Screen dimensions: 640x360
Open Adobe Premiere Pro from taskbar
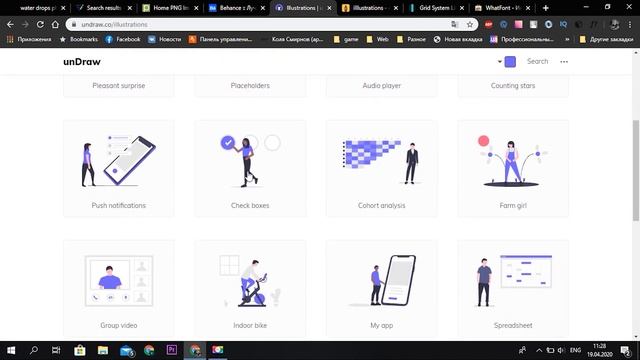click(x=172, y=350)
